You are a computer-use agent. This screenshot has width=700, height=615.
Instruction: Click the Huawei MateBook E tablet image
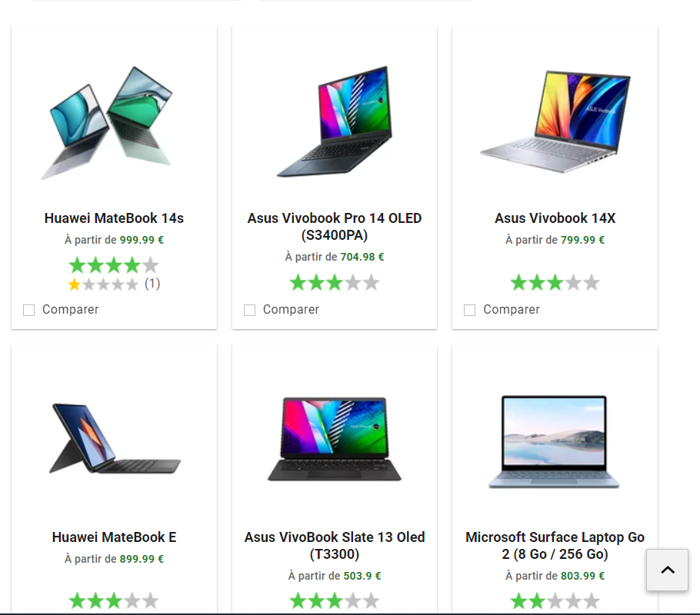click(115, 438)
